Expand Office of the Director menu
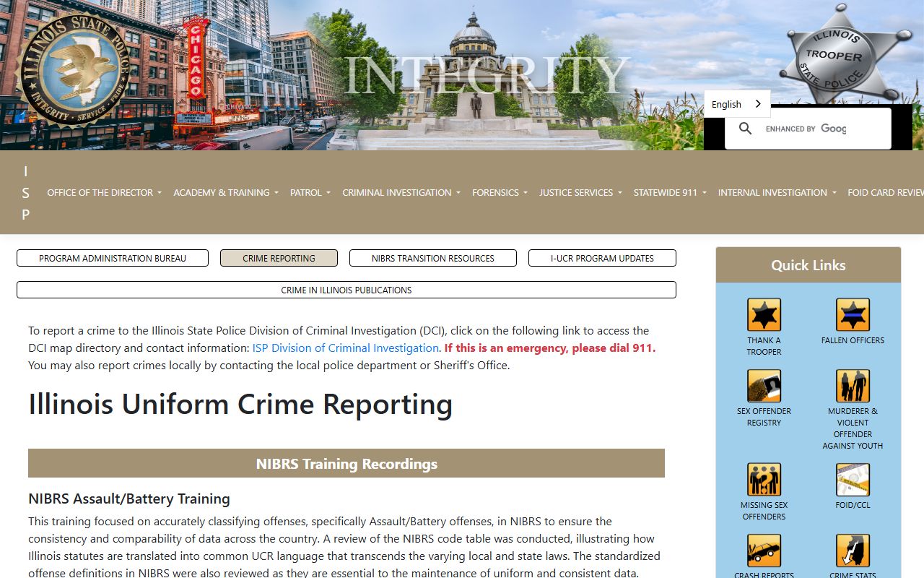Image resolution: width=924 pixels, height=578 pixels. (104, 192)
